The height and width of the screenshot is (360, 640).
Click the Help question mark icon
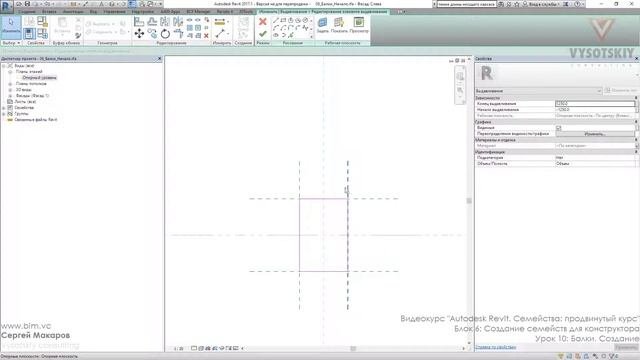click(577, 4)
